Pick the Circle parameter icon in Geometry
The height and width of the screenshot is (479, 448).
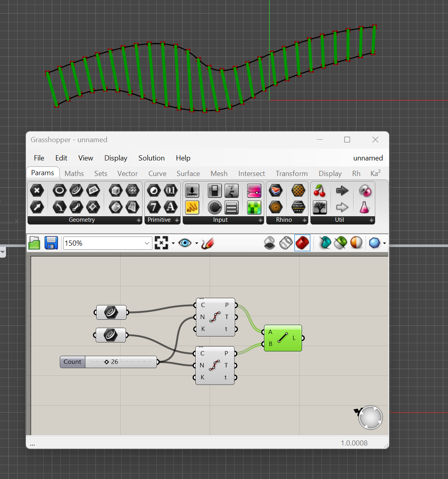[x=59, y=190]
